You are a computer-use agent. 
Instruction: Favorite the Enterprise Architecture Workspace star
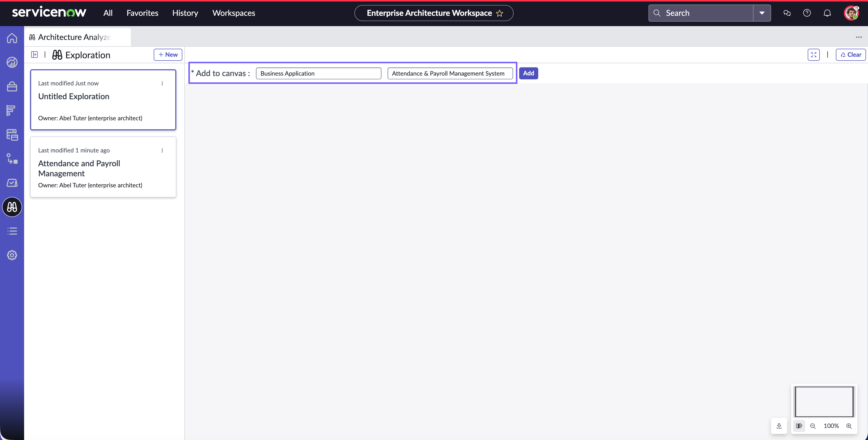tap(499, 13)
